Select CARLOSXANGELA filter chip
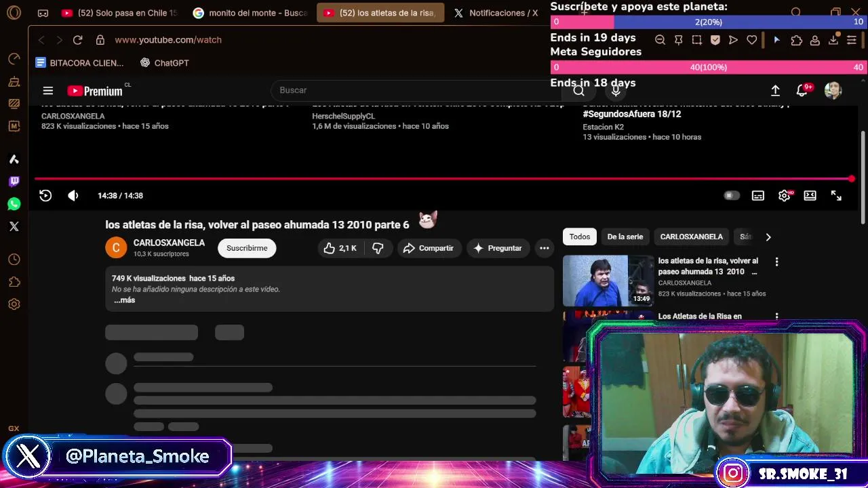This screenshot has height=488, width=868. (x=692, y=237)
